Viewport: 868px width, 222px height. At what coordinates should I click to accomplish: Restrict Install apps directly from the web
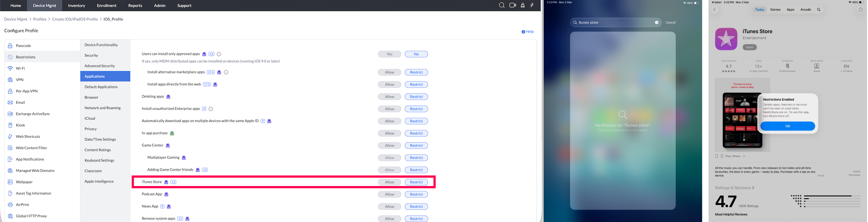click(416, 85)
